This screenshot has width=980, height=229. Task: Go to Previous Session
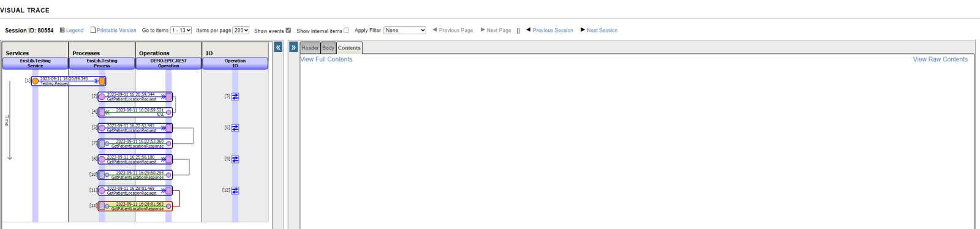tap(549, 30)
